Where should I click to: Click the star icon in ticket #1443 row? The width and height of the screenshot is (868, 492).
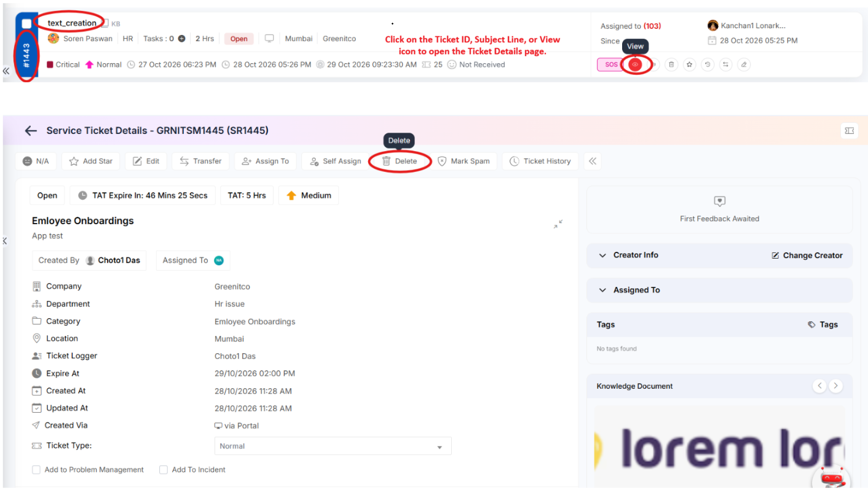pyautogui.click(x=690, y=64)
